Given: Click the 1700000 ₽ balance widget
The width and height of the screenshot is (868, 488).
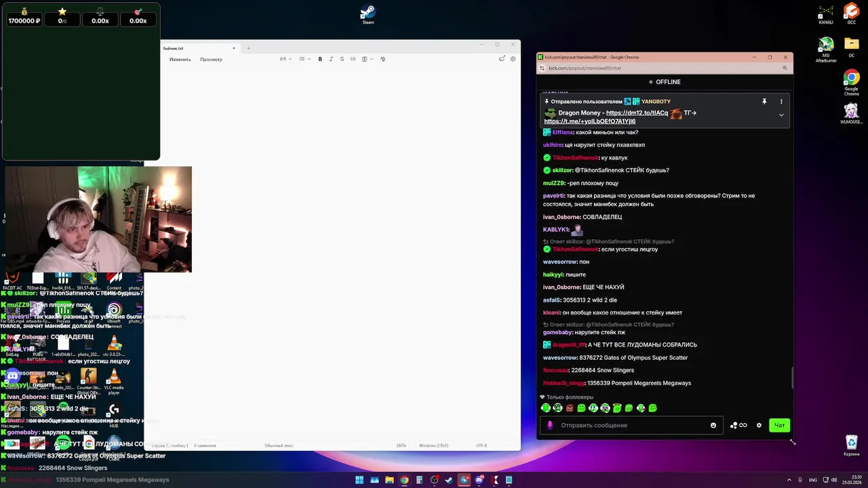Looking at the screenshot, I should pyautogui.click(x=24, y=16).
